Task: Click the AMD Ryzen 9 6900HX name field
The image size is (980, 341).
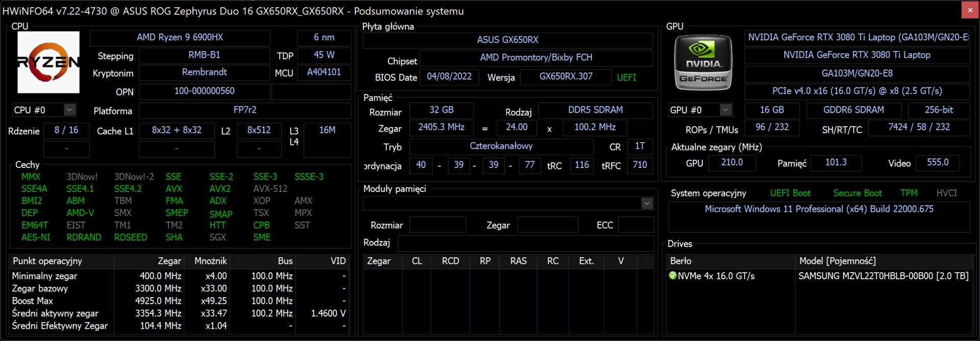Action: tap(180, 37)
